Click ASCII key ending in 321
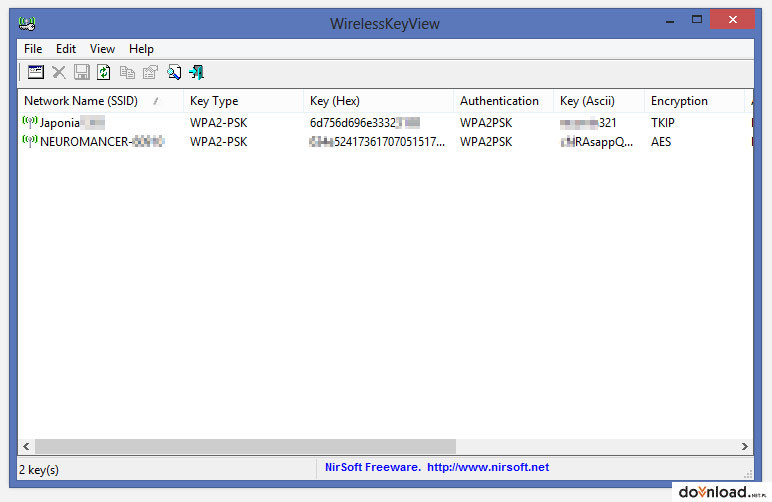Image resolution: width=772 pixels, height=502 pixels. pos(588,123)
